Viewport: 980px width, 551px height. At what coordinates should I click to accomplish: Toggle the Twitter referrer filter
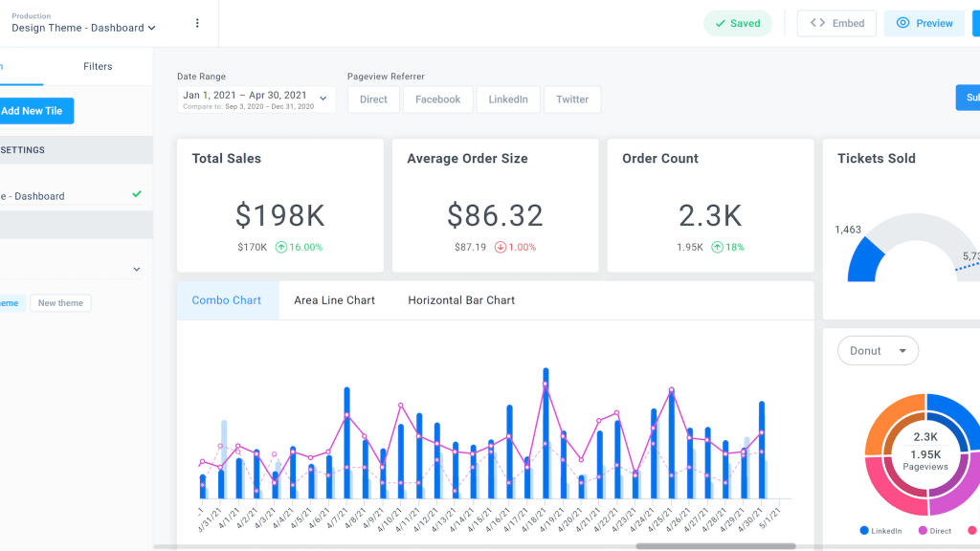[572, 99]
